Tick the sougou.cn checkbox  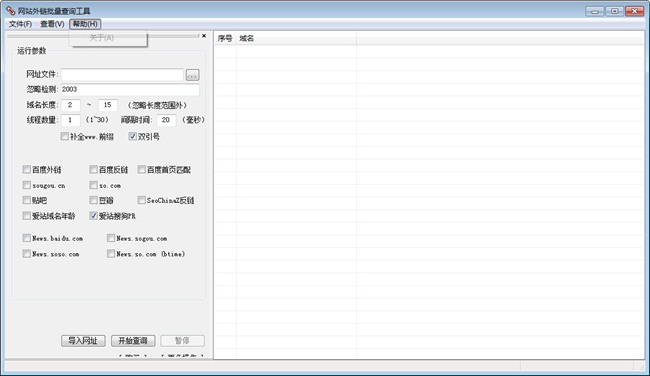click(x=27, y=185)
